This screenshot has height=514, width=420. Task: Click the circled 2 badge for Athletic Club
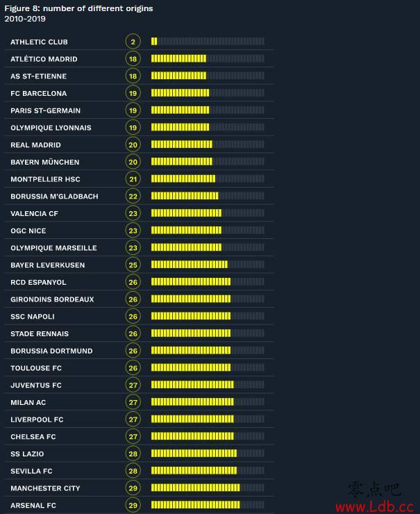pyautogui.click(x=133, y=42)
